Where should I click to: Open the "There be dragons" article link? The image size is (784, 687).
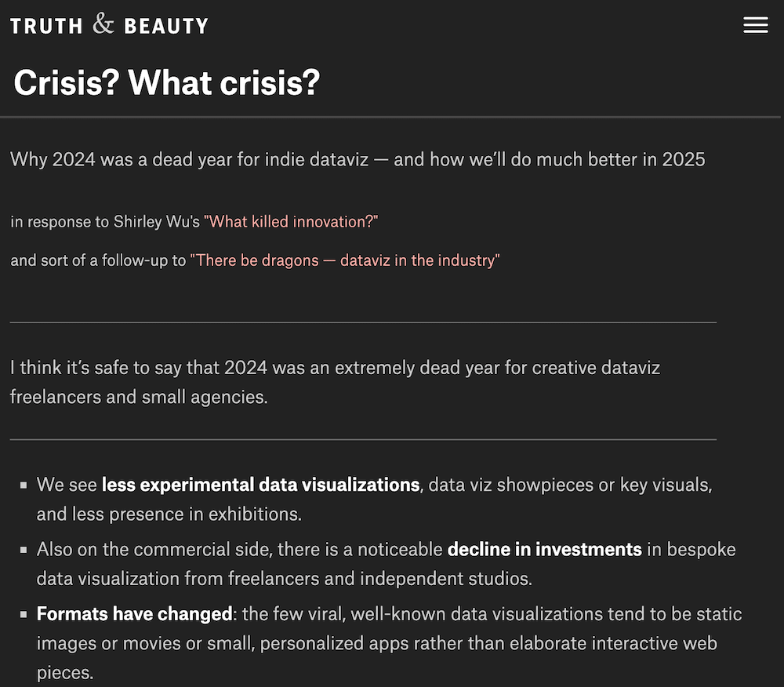pos(345,260)
